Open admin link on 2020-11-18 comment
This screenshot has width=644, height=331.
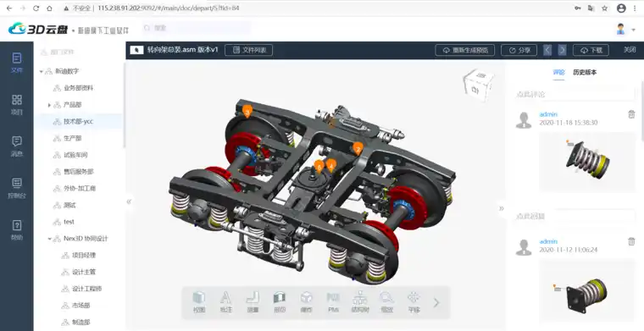548,114
